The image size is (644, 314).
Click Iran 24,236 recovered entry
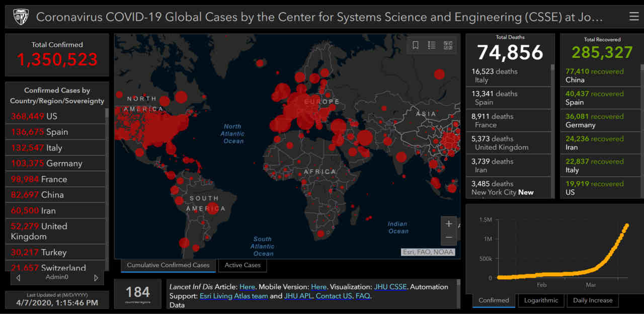600,143
